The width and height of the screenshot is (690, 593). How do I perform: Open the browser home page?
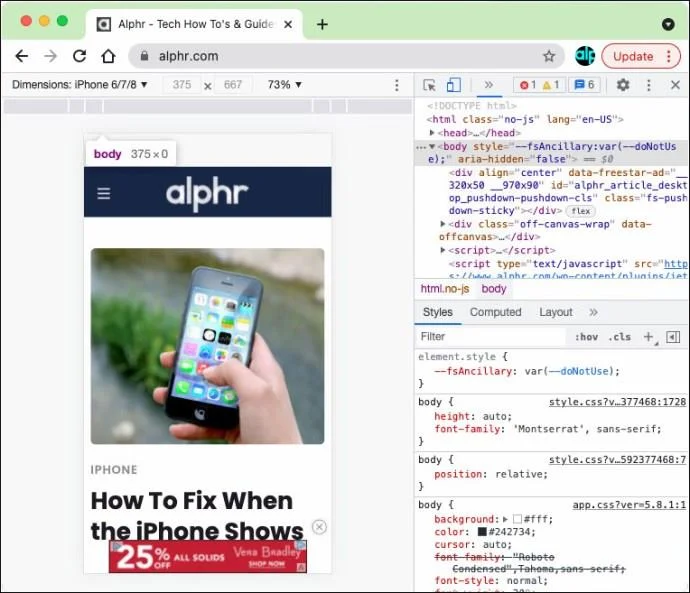point(108,56)
